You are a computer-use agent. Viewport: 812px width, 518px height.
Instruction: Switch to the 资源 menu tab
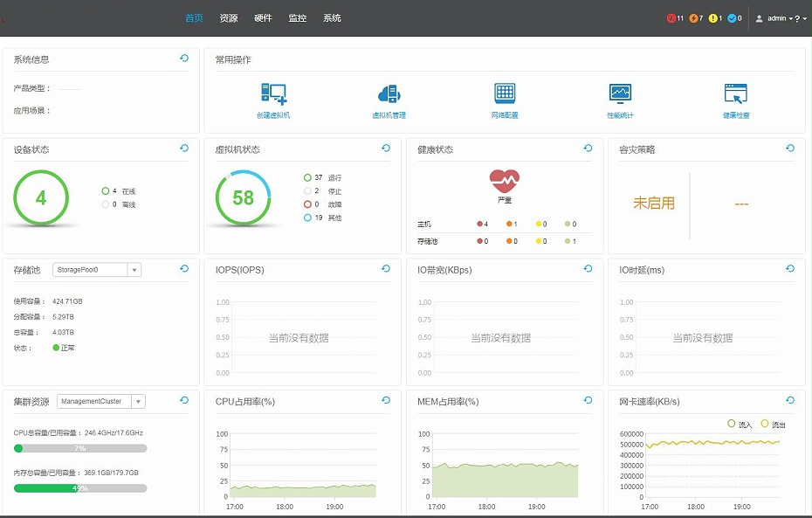228,17
